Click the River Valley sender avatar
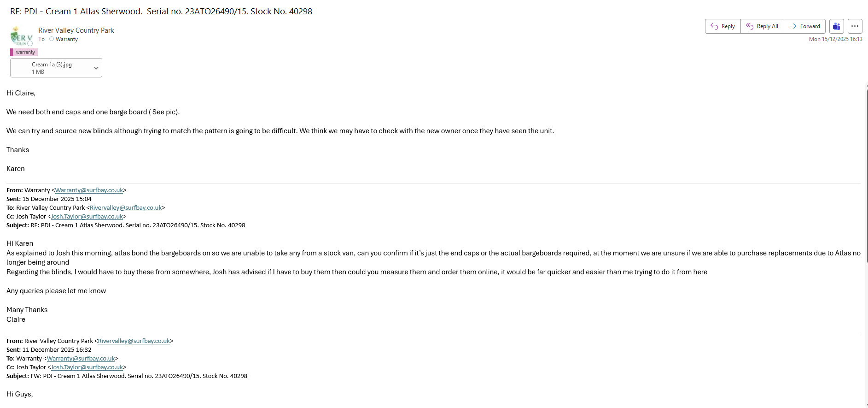The width and height of the screenshot is (868, 408). point(21,36)
